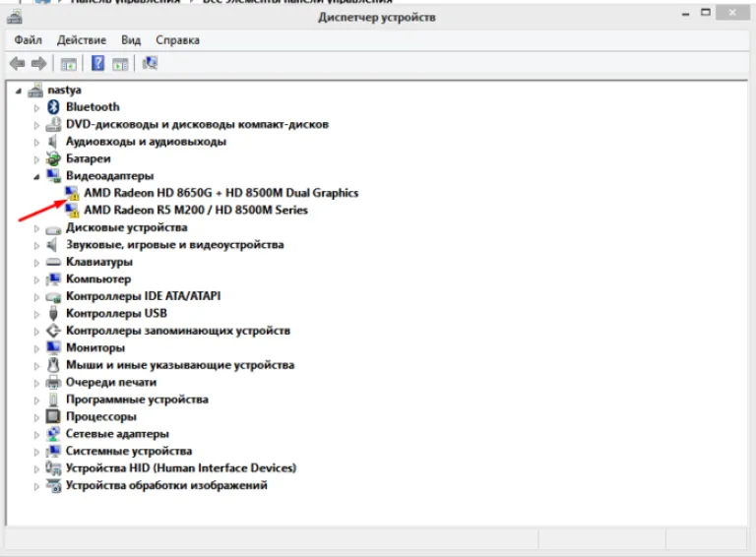The height and width of the screenshot is (557, 756).
Task: Expand the Bluetooth category
Action: coord(36,108)
